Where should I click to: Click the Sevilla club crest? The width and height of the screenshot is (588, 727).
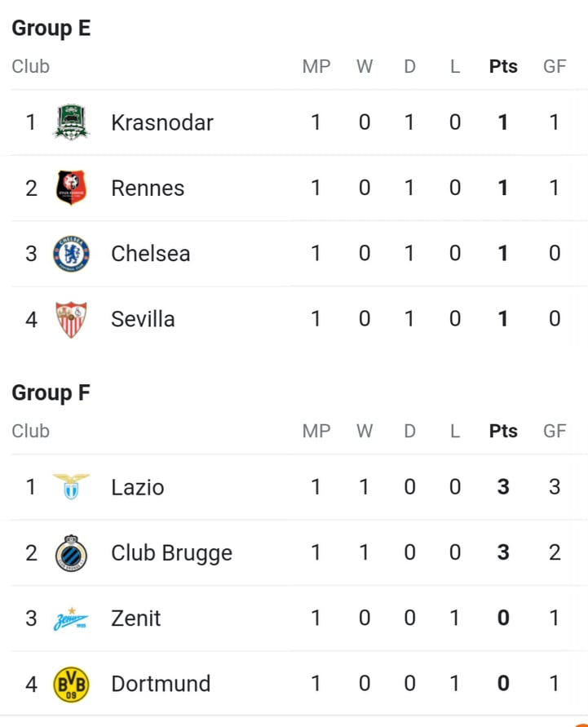[x=71, y=320]
